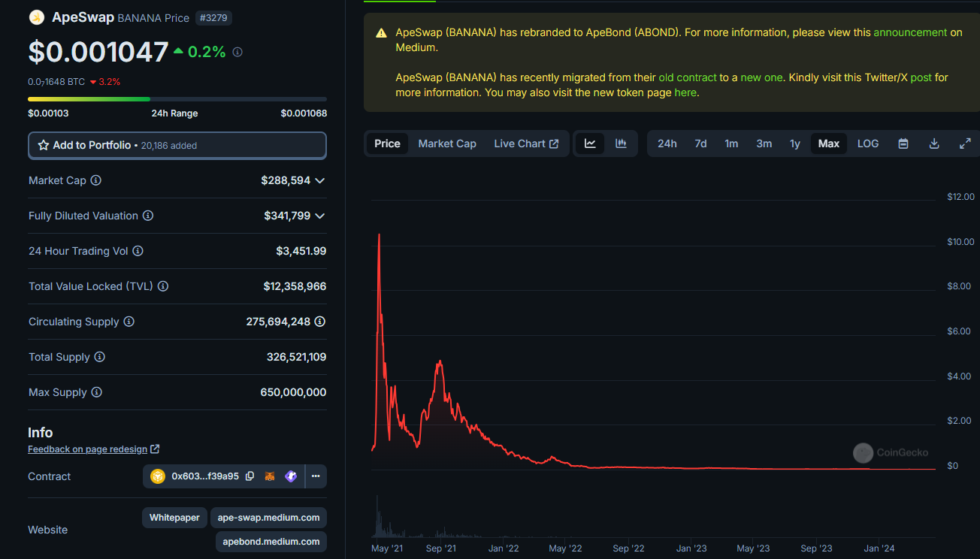
Task: Open the Whitepaper website button
Action: point(174,518)
